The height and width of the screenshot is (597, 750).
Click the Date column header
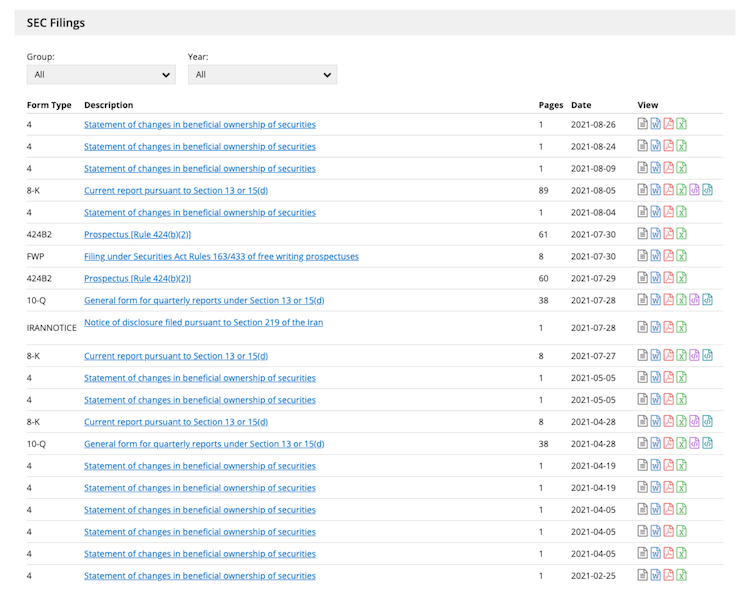(x=581, y=105)
